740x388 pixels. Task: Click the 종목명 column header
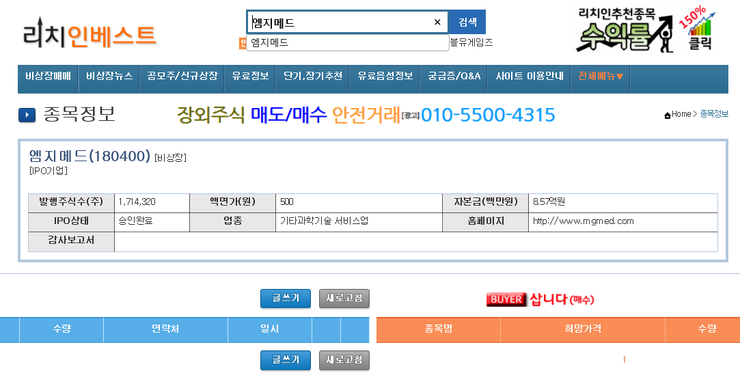(x=438, y=329)
